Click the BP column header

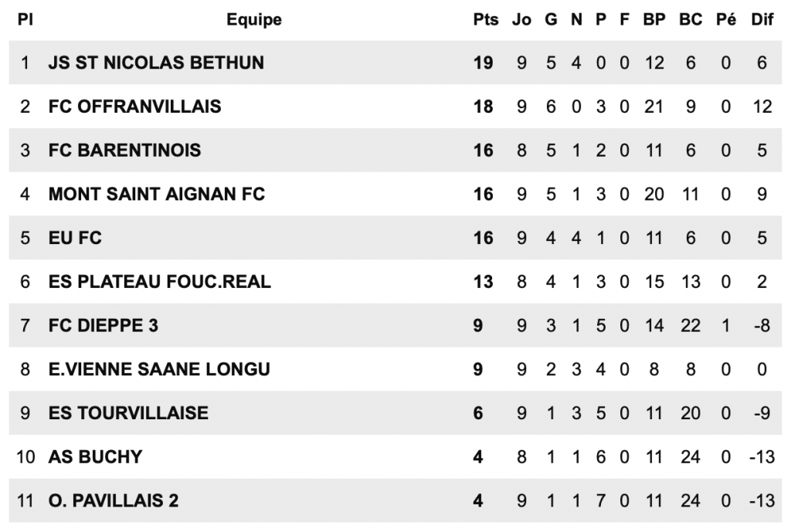[654, 20]
